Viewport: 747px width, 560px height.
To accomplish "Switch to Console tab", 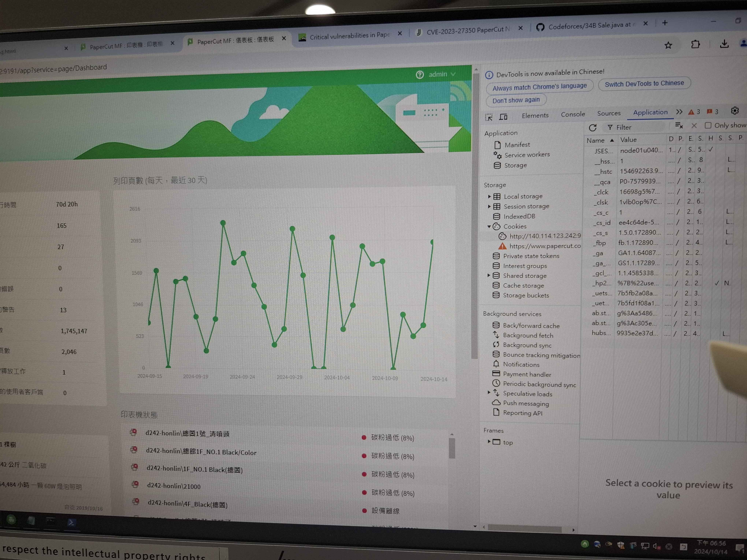I will click(x=573, y=114).
